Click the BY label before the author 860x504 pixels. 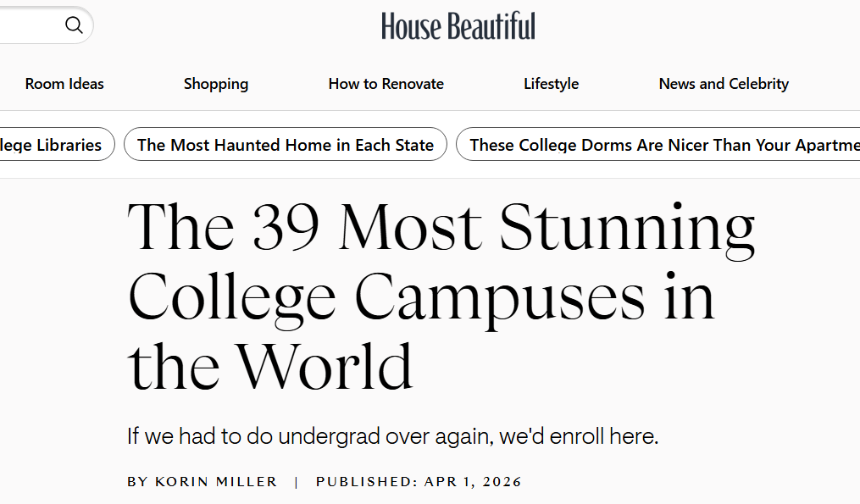pos(137,482)
